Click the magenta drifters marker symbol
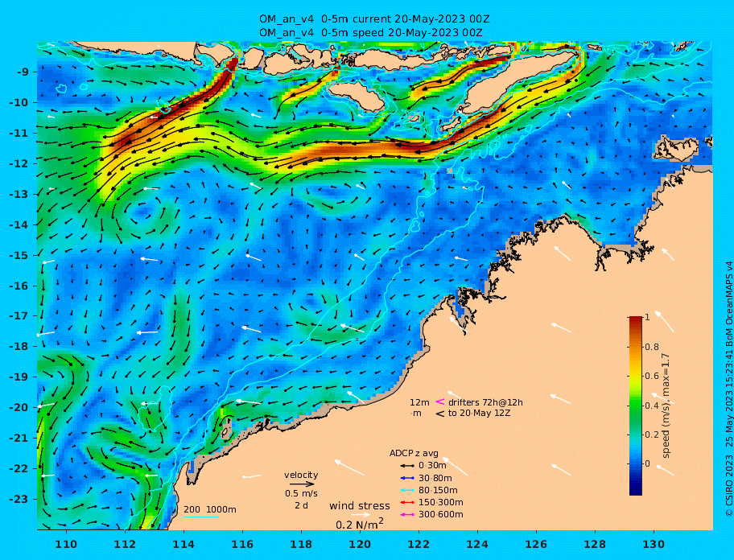The height and width of the screenshot is (560, 734). (440, 401)
